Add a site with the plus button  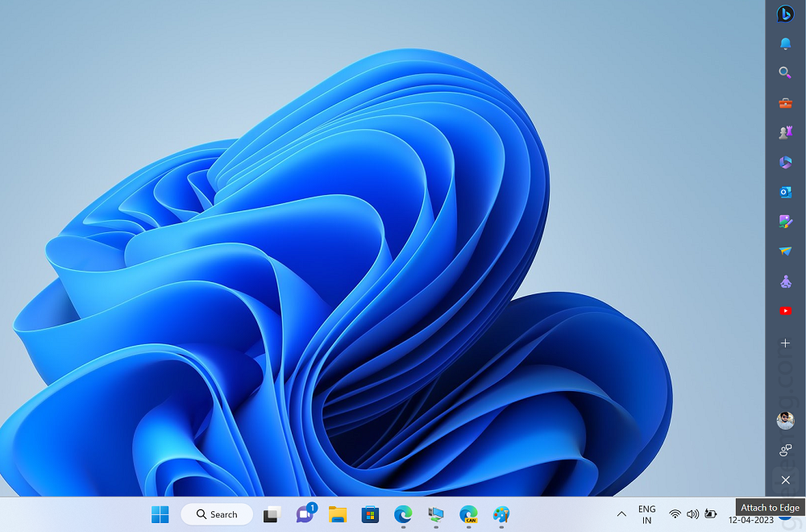point(785,343)
